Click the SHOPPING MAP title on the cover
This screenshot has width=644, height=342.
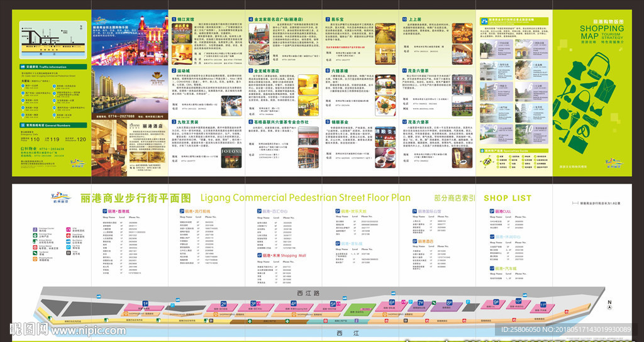pyautogui.click(x=601, y=31)
